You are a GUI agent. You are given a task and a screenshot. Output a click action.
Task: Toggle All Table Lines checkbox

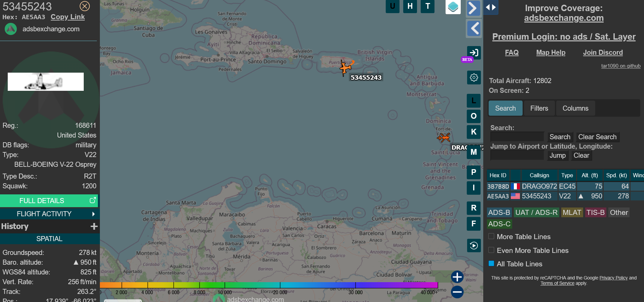491,264
